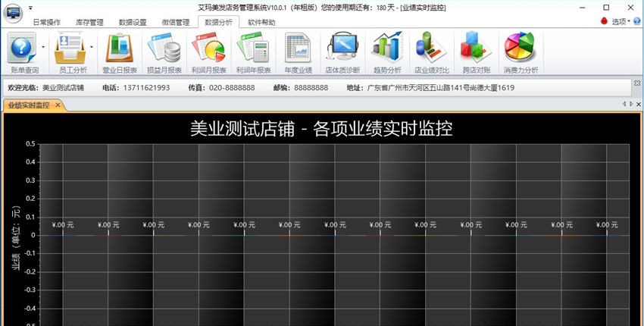Click the fax number 020-8888888
Screen dimensions: 644x326
pos(232,87)
